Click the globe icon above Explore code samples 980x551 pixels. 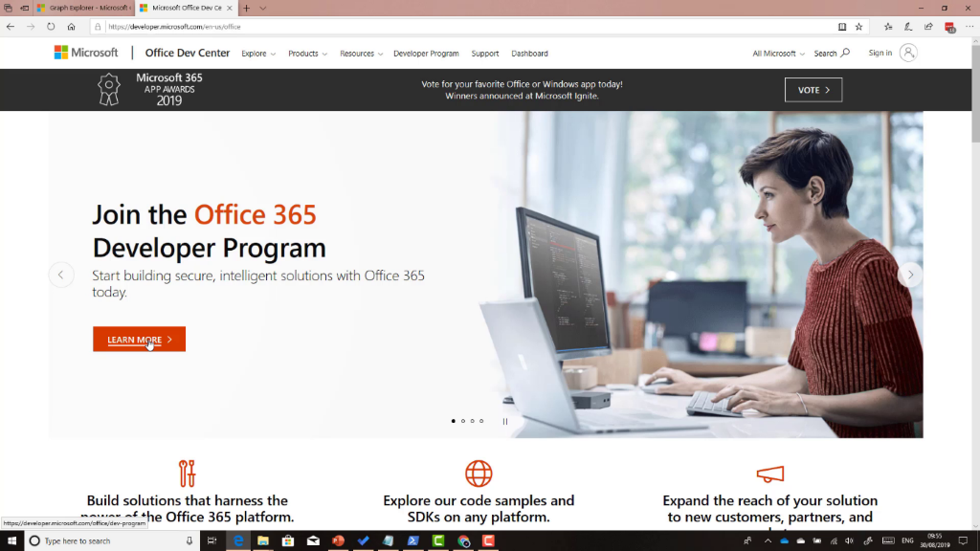[479, 474]
